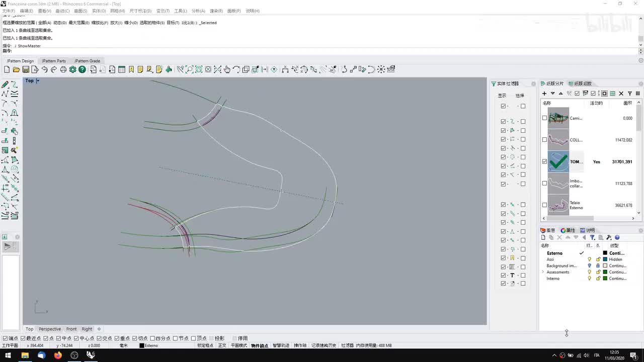644x362 pixels.
Task: Click the Undo arrow icon
Action: (x=44, y=69)
